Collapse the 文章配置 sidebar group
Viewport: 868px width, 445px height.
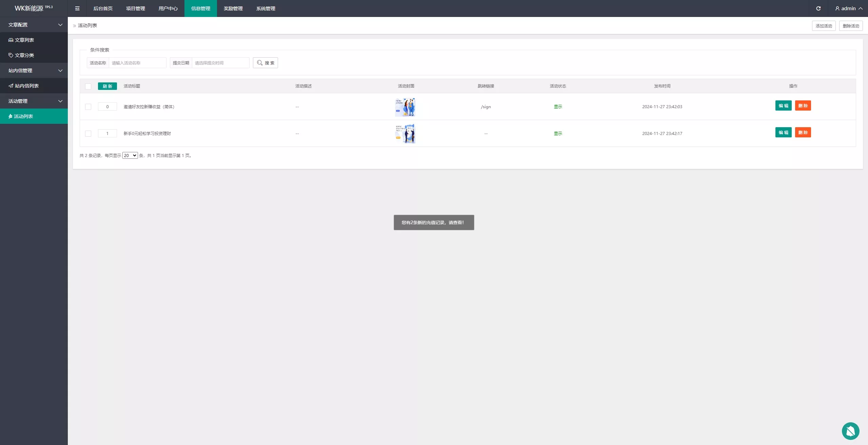click(x=34, y=25)
